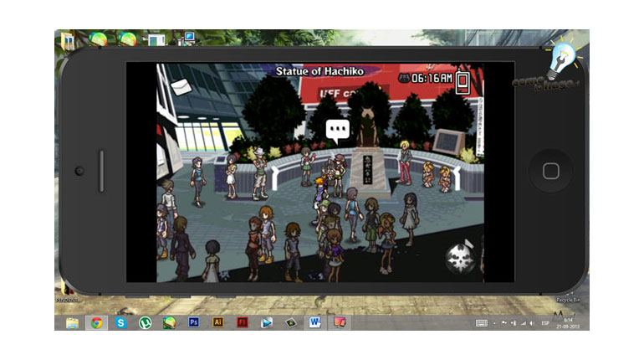Launch Adobe Flash from the taskbar
Viewport: 644px width, 360px height.
pos(243,322)
